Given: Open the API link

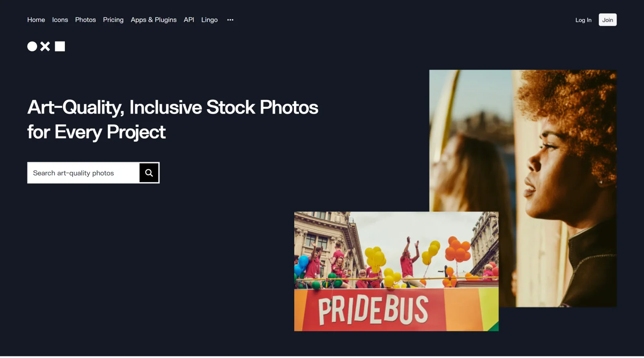Looking at the screenshot, I should tap(189, 20).
